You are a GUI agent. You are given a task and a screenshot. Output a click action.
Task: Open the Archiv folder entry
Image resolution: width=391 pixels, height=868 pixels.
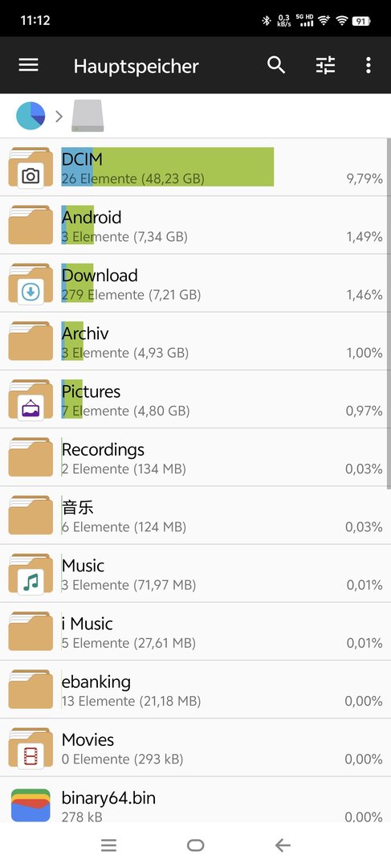click(x=195, y=342)
